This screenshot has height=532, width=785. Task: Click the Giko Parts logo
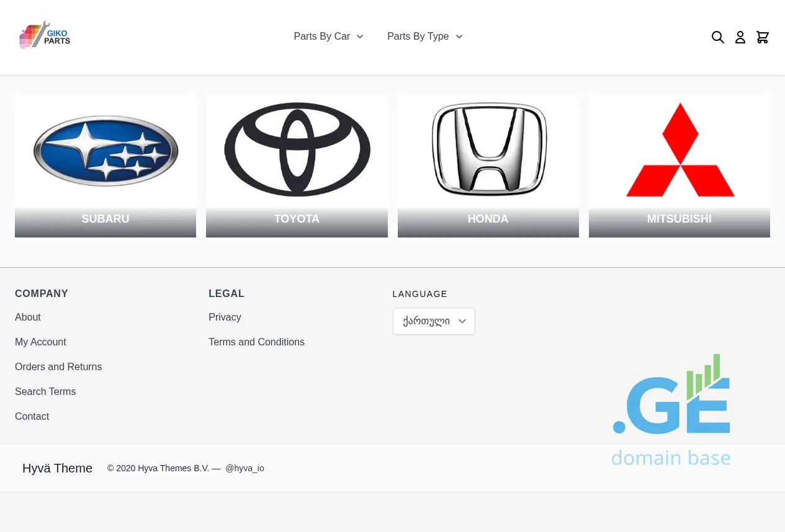45,37
